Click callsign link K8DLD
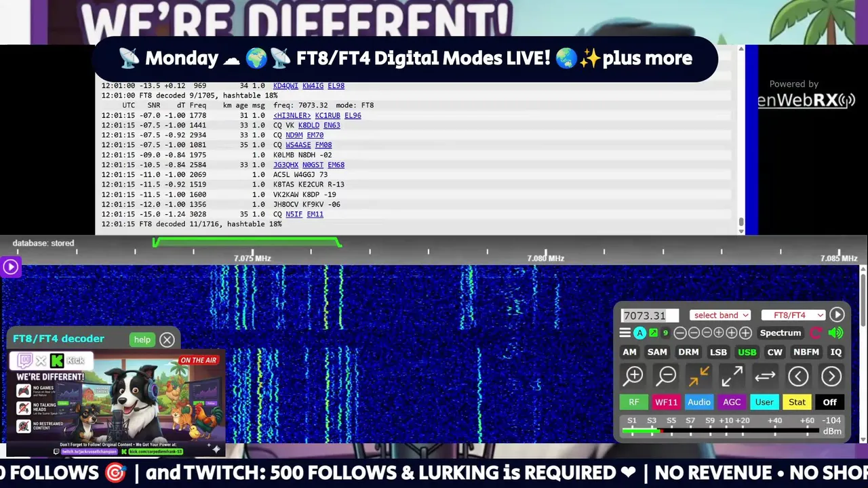Viewport: 868px width, 488px height. tap(309, 125)
